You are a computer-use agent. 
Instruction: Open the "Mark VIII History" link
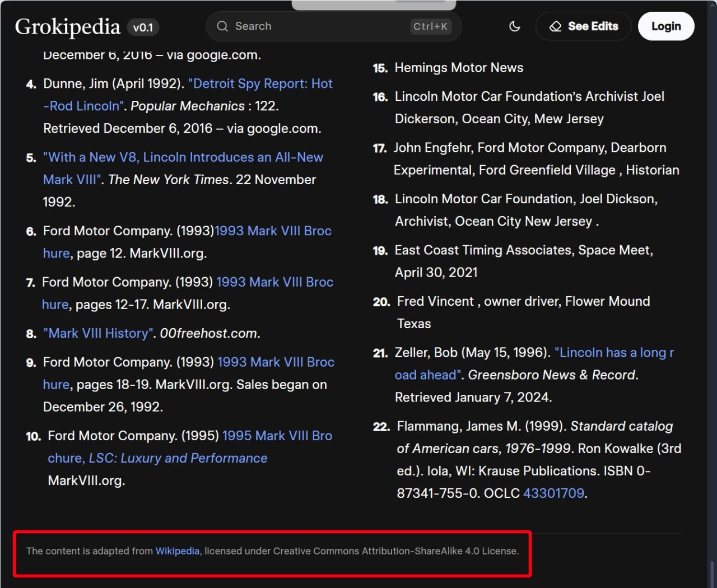(x=98, y=334)
